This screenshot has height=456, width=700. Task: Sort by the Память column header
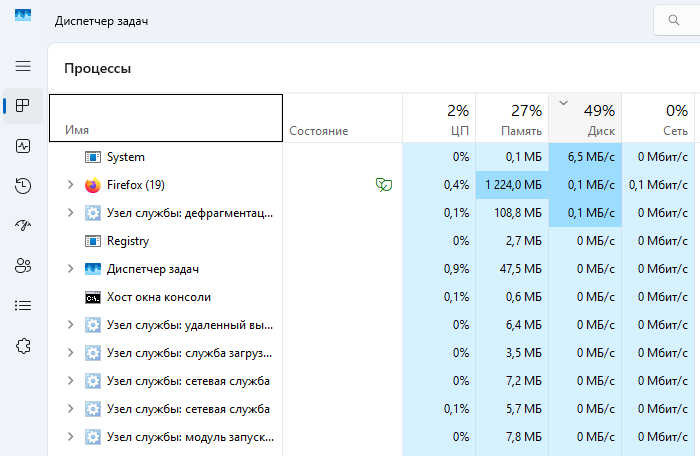(512, 118)
